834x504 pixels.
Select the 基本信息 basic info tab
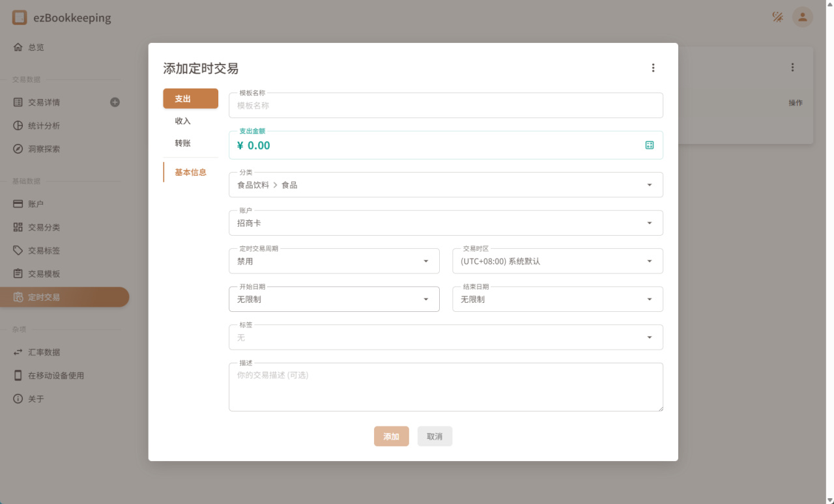click(x=190, y=173)
